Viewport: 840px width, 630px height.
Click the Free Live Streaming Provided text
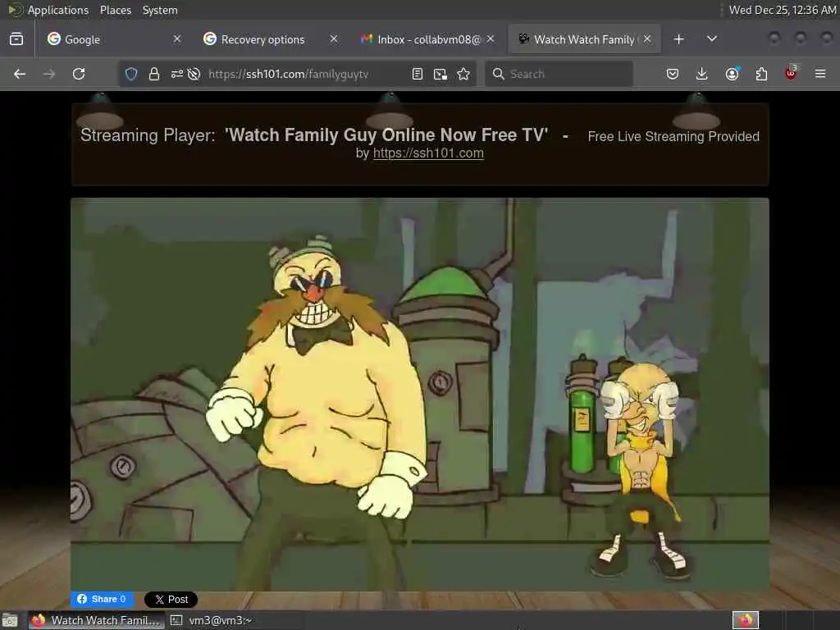point(673,137)
